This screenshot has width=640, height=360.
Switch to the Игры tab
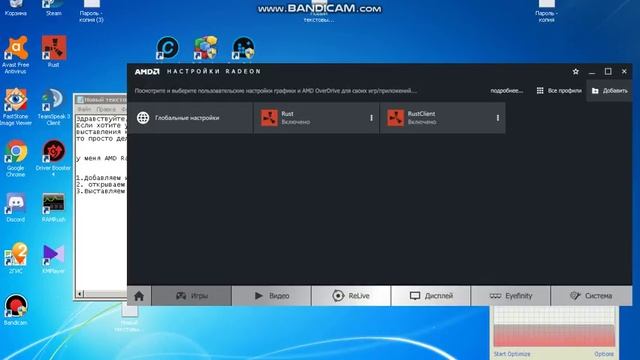click(191, 296)
